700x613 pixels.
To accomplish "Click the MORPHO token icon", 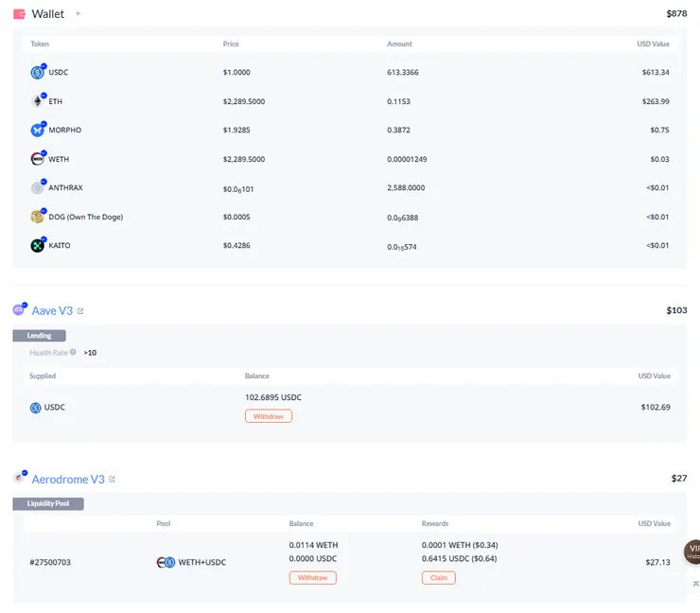I will click(38, 130).
